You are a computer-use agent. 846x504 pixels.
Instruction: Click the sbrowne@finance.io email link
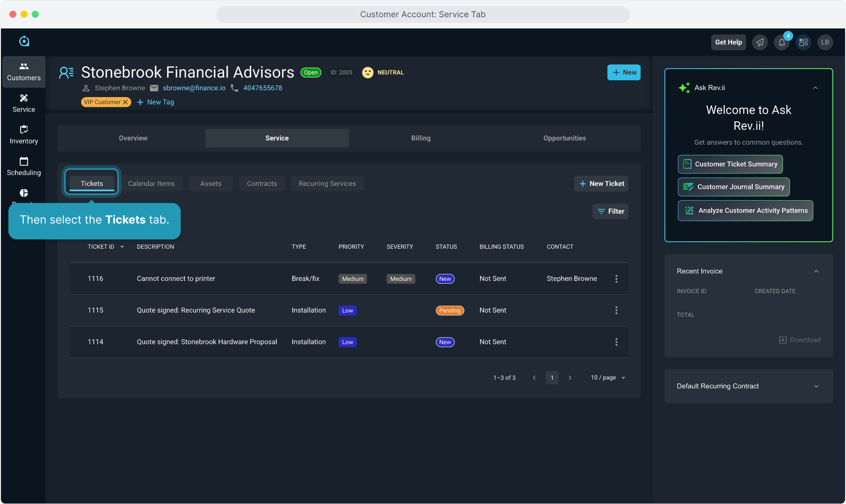tap(194, 88)
